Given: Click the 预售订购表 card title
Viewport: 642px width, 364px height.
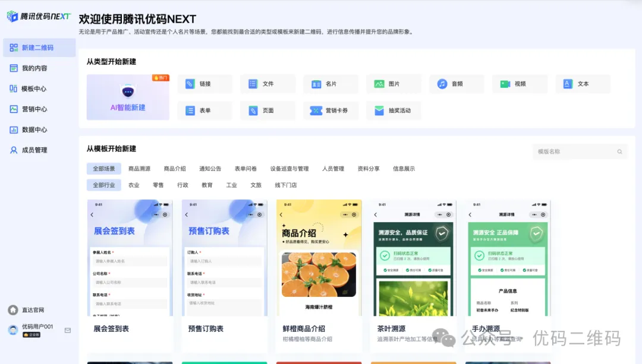Looking at the screenshot, I should [x=206, y=329].
